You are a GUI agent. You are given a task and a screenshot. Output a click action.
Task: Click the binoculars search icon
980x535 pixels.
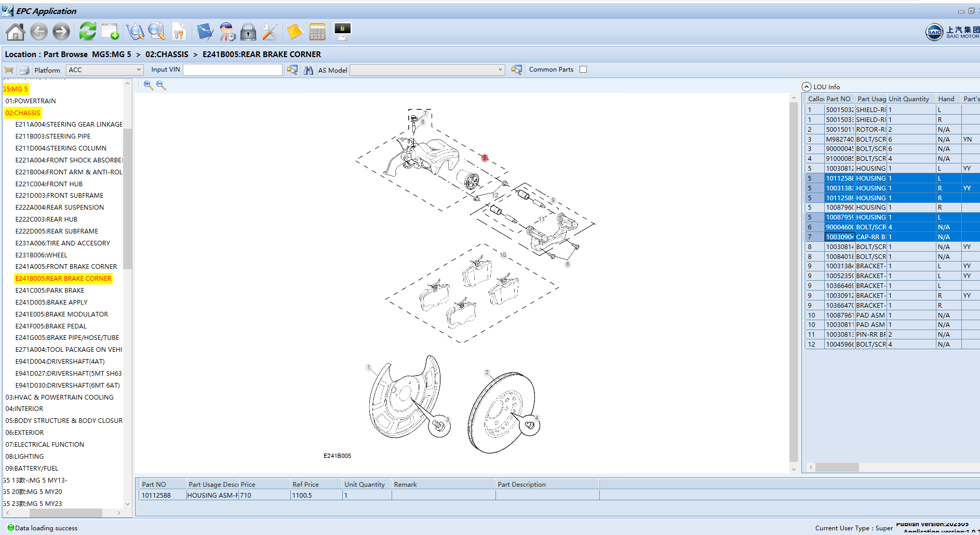pyautogui.click(x=308, y=70)
